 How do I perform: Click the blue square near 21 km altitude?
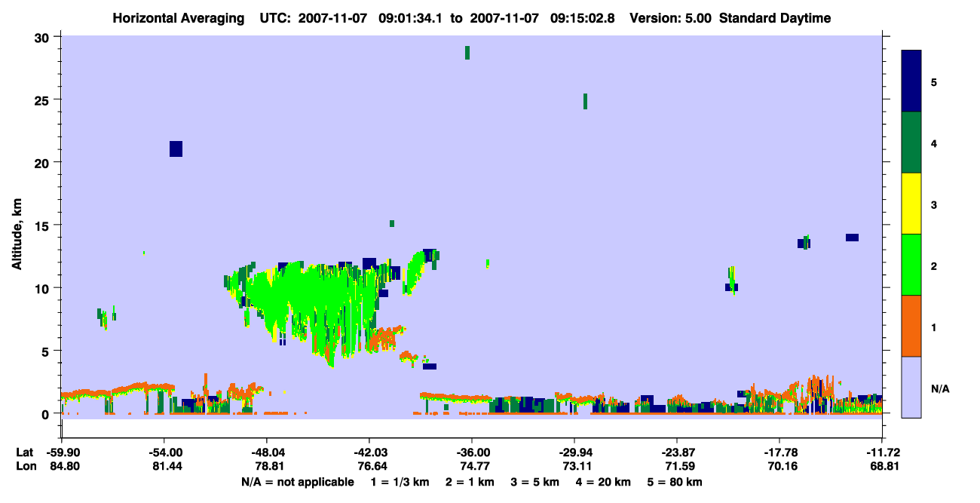pos(176,149)
